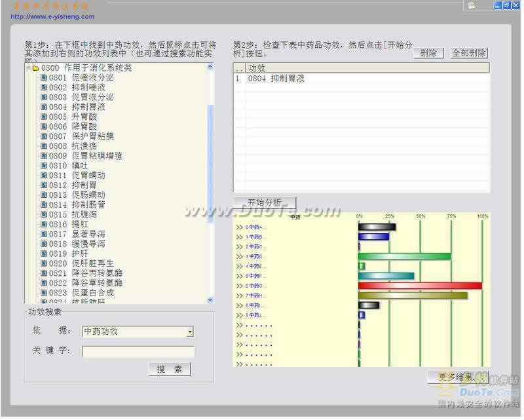Open the 依据 dropdown showing 中药功效
Screen dimensions: 524x420
coord(190,332)
